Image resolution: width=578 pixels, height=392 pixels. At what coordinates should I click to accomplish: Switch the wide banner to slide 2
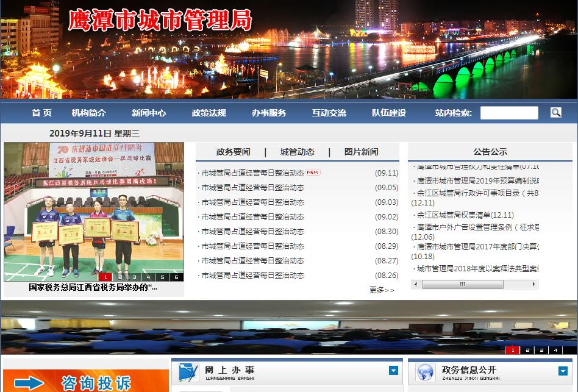point(527,350)
